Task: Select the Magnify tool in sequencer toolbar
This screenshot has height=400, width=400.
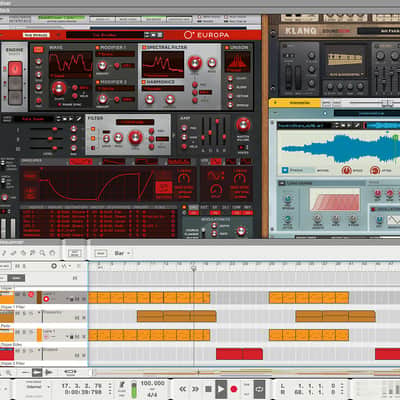Action: coord(42,253)
